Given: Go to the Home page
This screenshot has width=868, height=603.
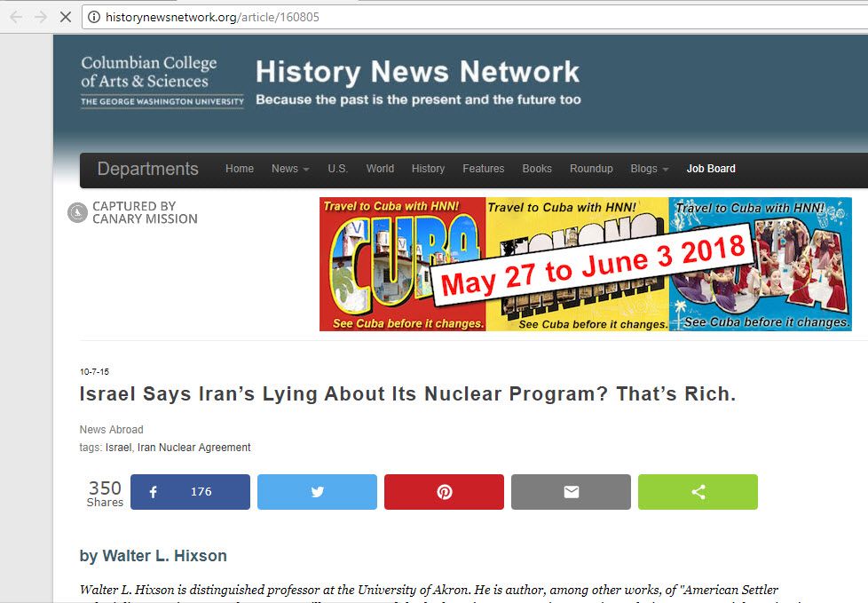Looking at the screenshot, I should pyautogui.click(x=239, y=169).
